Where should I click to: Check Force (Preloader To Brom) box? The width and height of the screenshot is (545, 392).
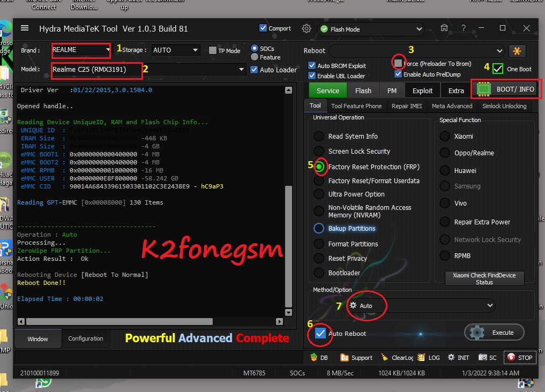click(x=398, y=63)
